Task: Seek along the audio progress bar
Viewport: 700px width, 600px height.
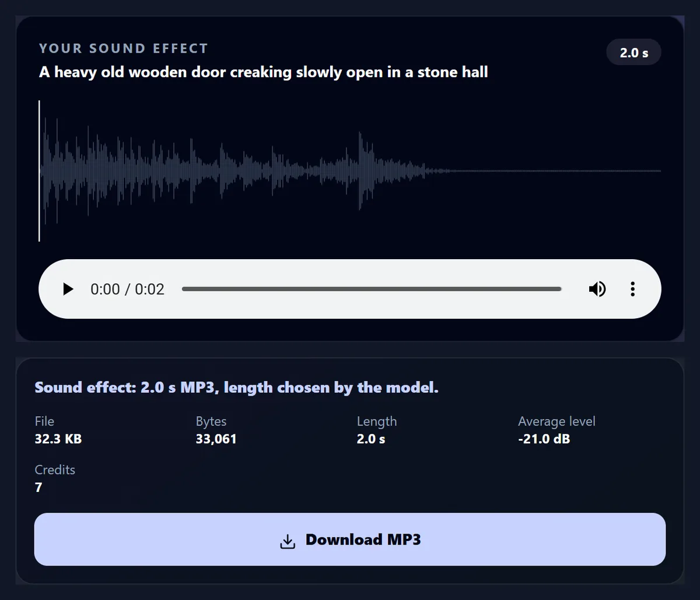Action: (x=372, y=289)
